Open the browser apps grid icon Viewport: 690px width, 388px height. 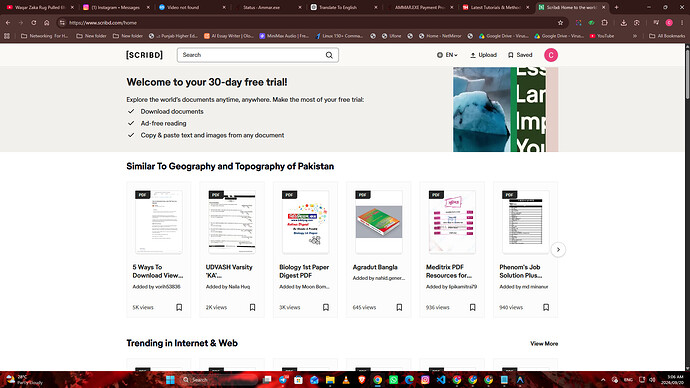pyautogui.click(x=7, y=36)
